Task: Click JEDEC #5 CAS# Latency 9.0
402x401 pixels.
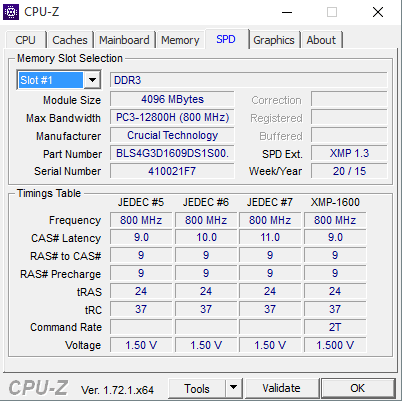Action: click(x=141, y=238)
